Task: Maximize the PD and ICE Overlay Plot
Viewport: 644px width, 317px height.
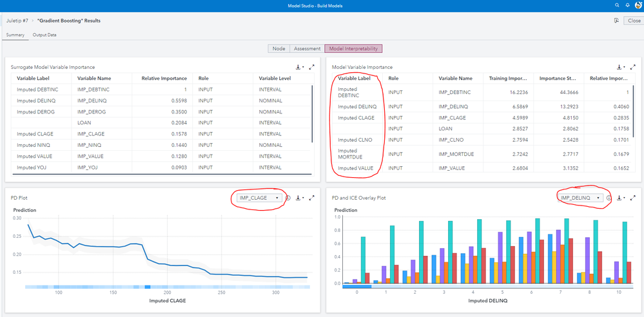Action: coord(634,198)
